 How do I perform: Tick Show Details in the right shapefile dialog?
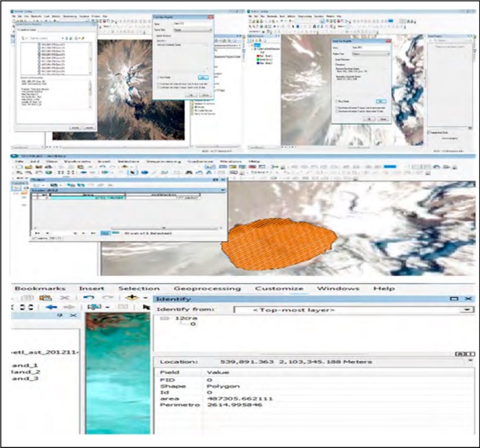(337, 100)
